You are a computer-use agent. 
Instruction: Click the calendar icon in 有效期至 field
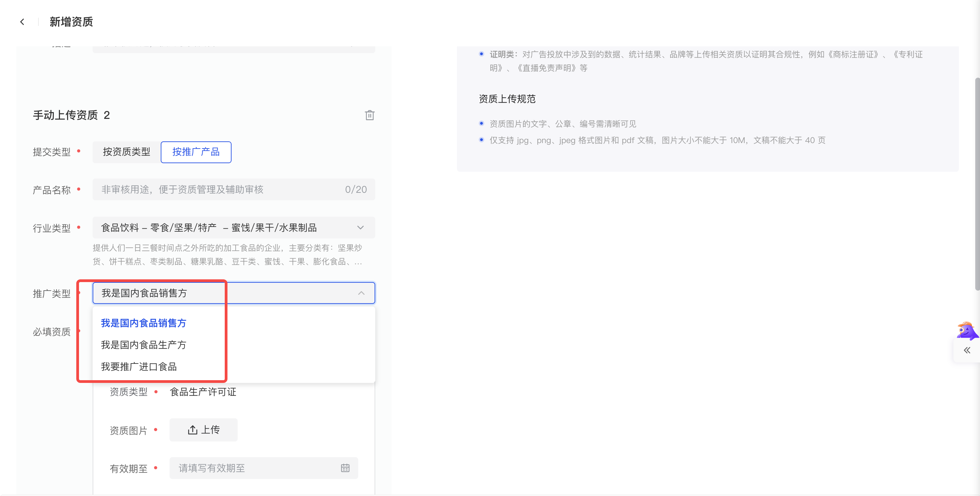pos(345,468)
